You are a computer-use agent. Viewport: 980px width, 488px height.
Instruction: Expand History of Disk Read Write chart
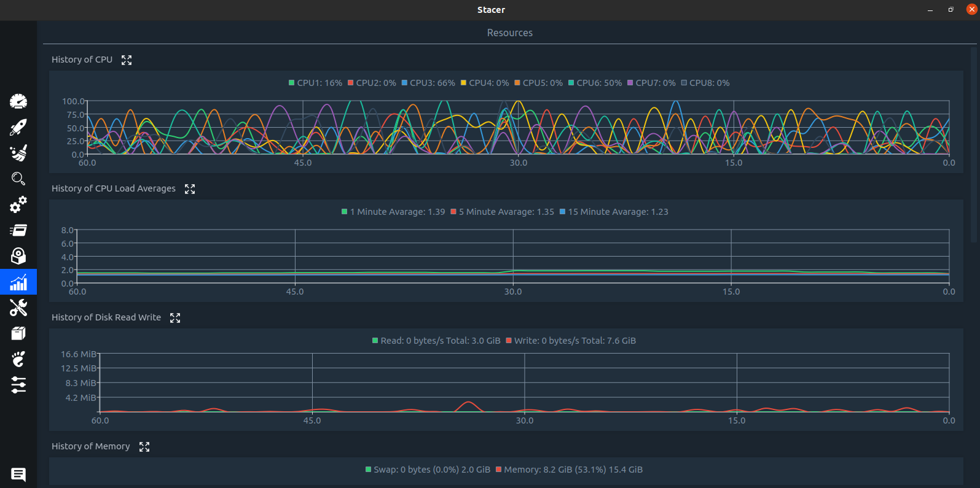pos(175,318)
